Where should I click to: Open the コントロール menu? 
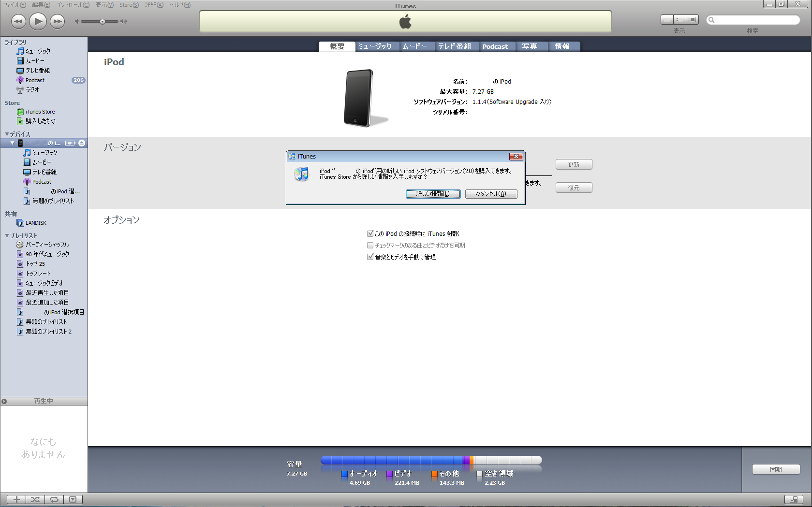tap(73, 5)
